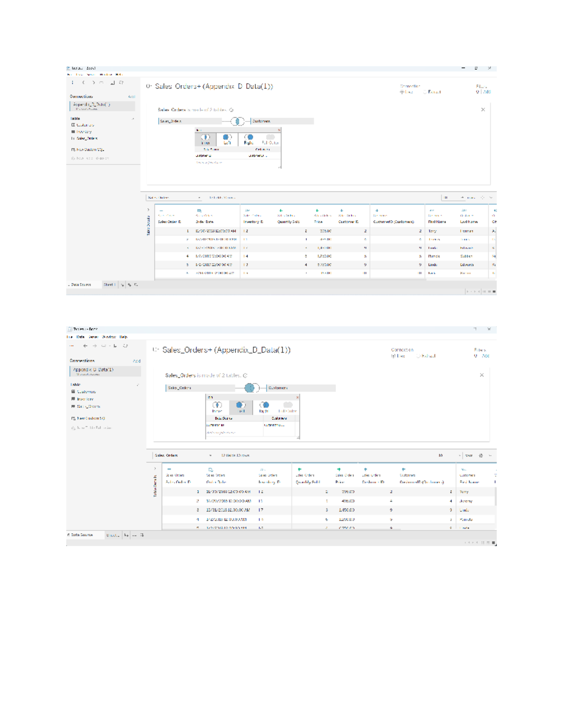Expand Table Details chevron in lower window
The height and width of the screenshot is (728, 563).
point(155,468)
